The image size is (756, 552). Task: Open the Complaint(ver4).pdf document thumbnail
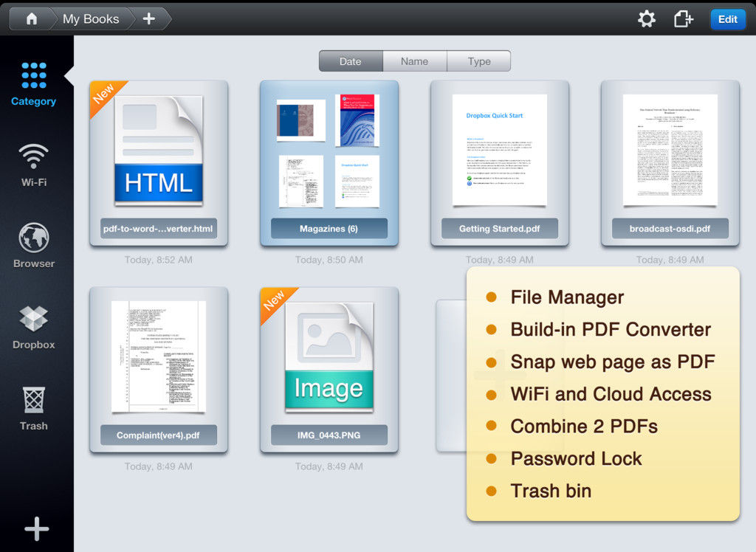[x=159, y=356]
